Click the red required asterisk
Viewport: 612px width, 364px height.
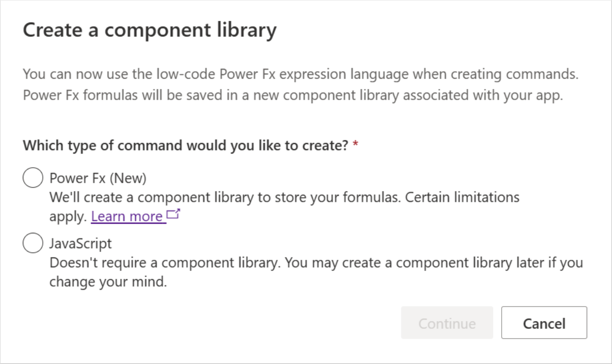click(x=356, y=146)
